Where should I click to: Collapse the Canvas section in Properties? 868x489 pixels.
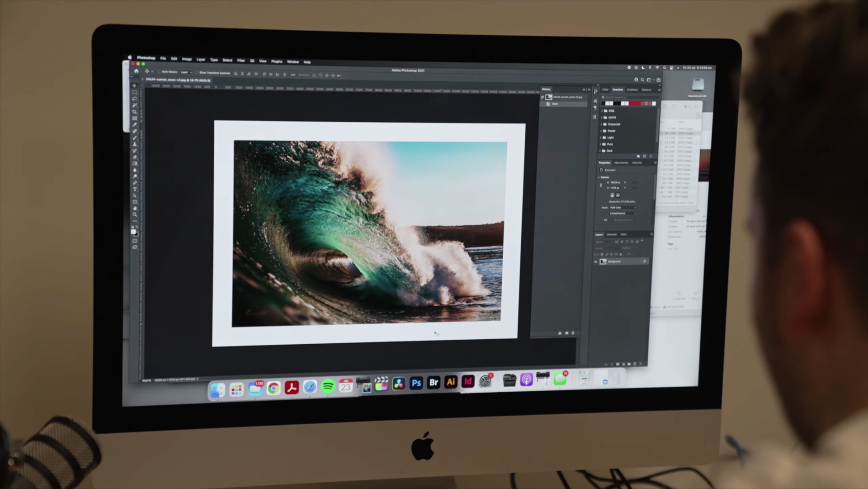tap(599, 177)
